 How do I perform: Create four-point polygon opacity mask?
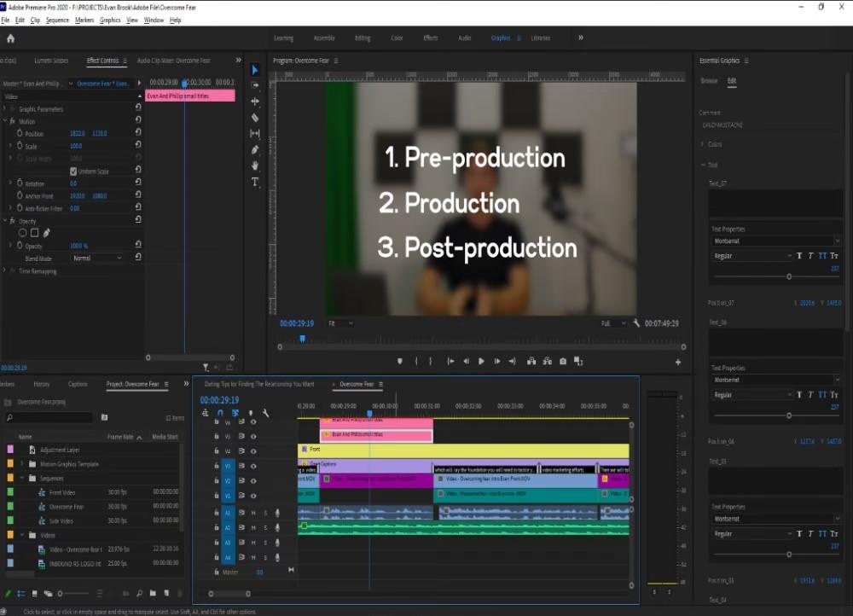point(34,233)
